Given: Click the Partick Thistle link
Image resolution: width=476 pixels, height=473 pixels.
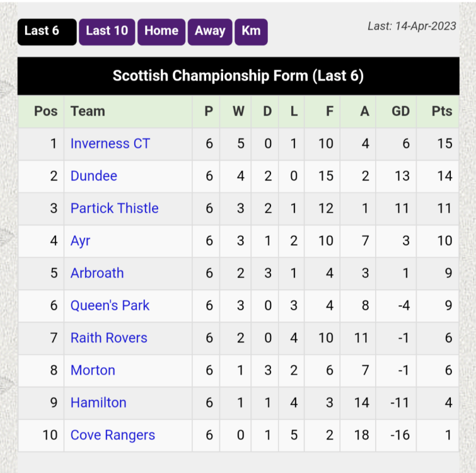Looking at the screenshot, I should pyautogui.click(x=115, y=208).
